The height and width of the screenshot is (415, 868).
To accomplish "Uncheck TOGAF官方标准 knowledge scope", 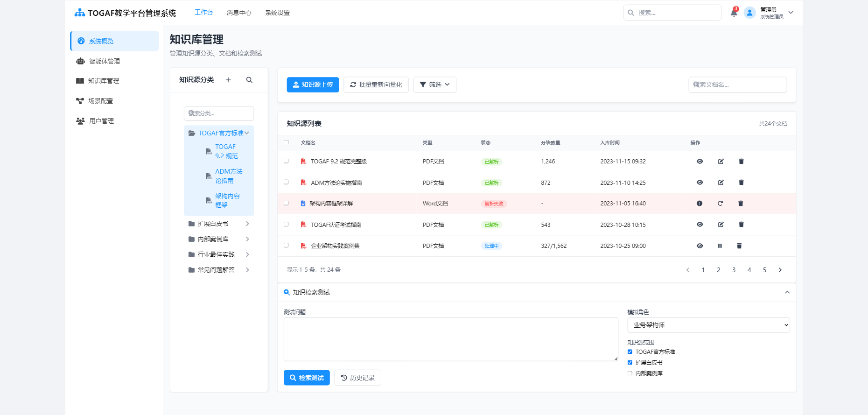I will [x=630, y=352].
